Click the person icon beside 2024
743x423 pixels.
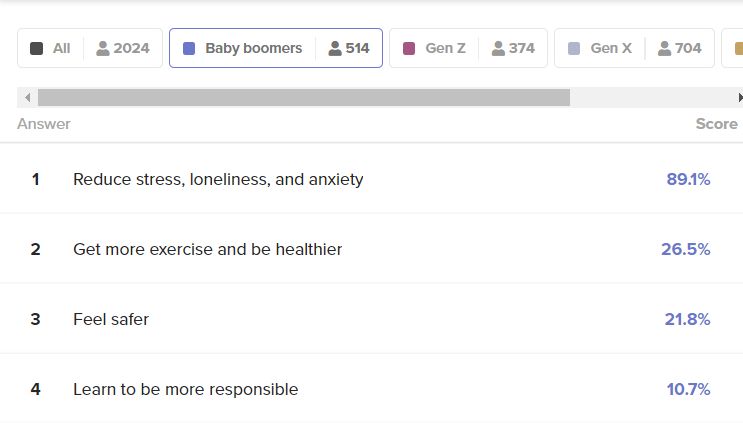pyautogui.click(x=103, y=48)
